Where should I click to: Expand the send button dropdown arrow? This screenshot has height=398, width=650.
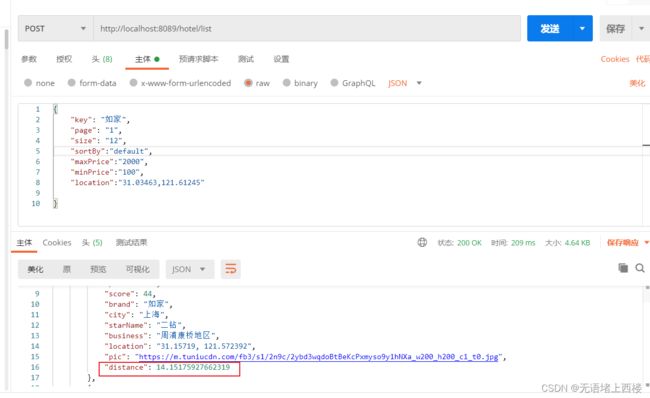pyautogui.click(x=582, y=29)
